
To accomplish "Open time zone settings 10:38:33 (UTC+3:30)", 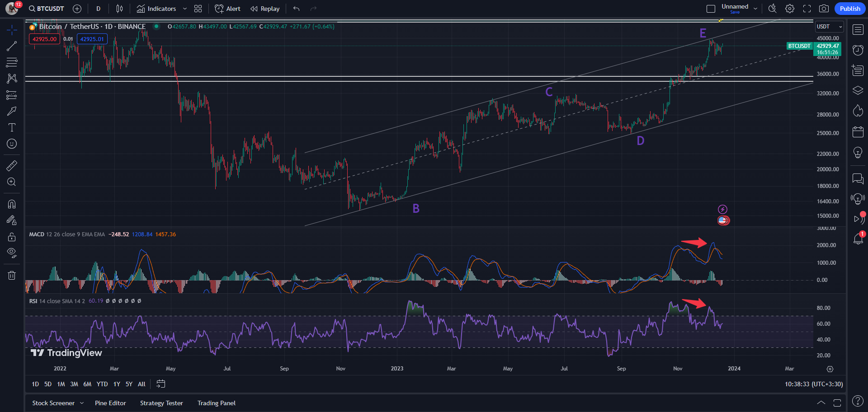I will pyautogui.click(x=814, y=384).
